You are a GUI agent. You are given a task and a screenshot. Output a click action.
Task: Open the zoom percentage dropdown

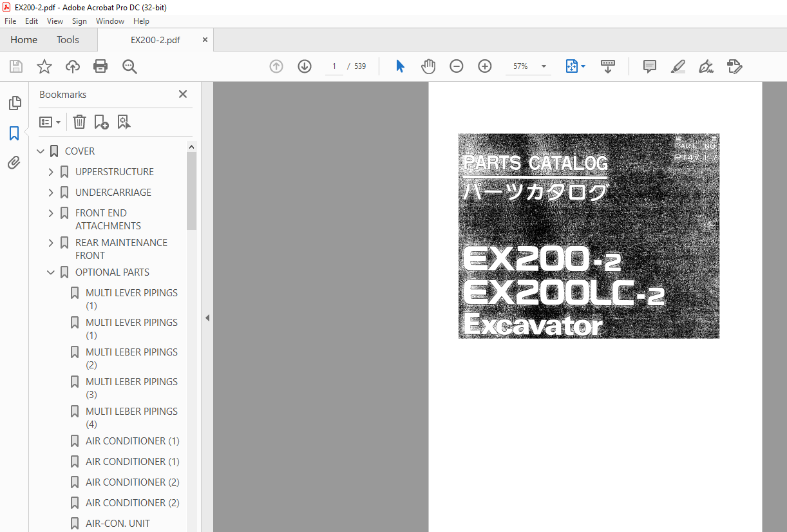click(x=544, y=66)
